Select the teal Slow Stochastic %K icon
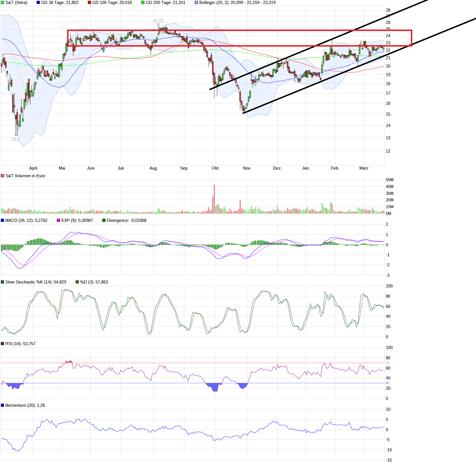The image size is (476, 467). (3, 282)
